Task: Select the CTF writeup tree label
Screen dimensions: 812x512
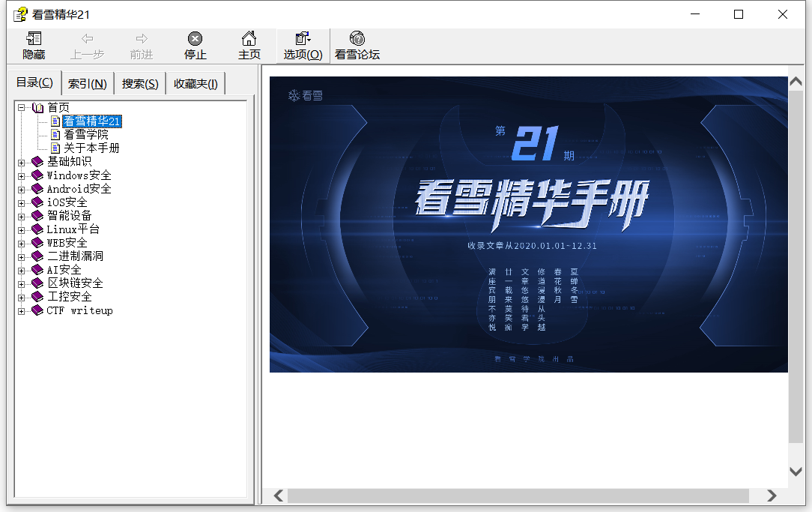Action: (79, 310)
